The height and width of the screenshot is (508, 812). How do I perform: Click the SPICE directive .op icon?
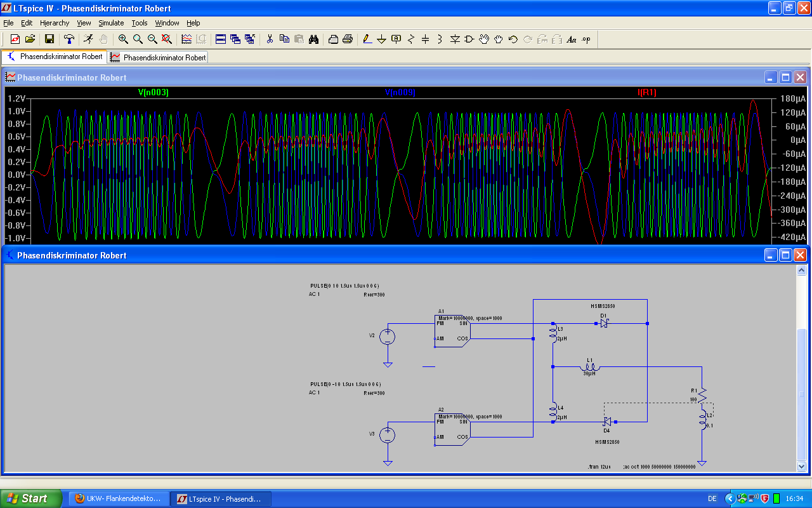[586, 39]
